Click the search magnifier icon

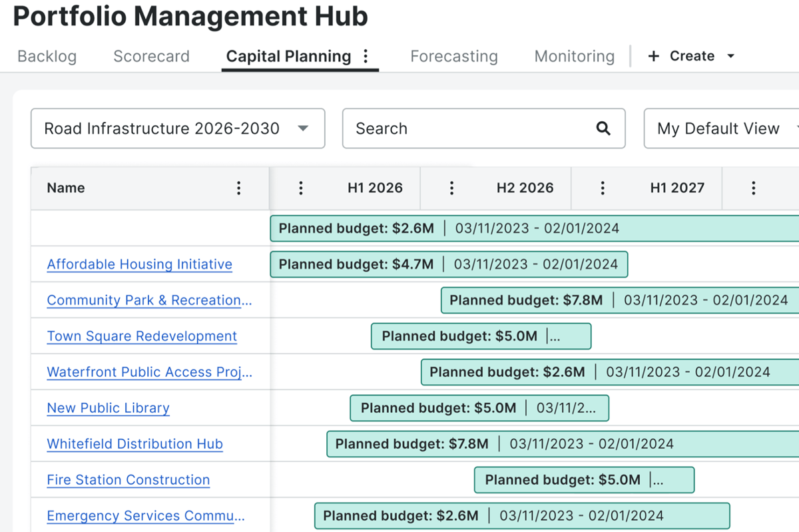point(603,129)
